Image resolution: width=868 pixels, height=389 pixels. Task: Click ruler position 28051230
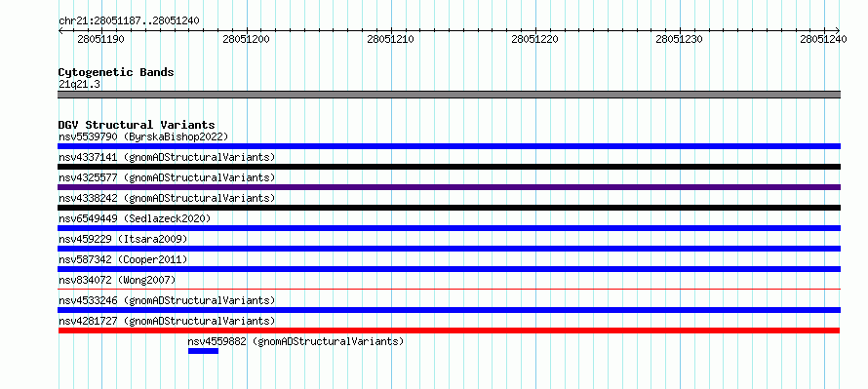[679, 39]
